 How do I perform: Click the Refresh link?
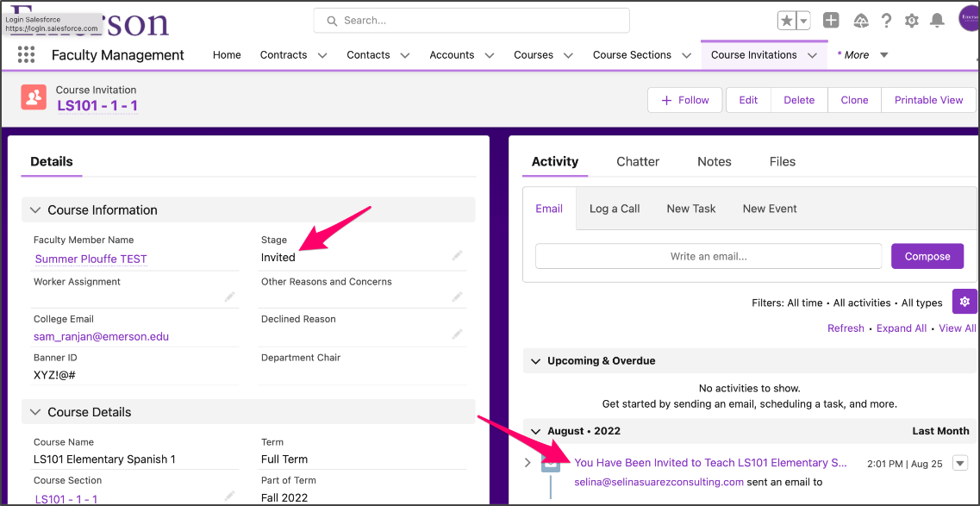point(846,328)
